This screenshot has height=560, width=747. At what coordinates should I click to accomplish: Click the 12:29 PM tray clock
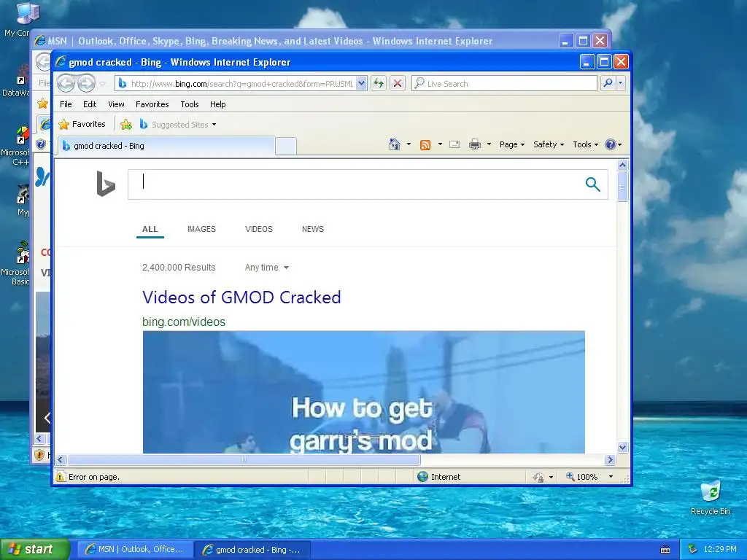[720, 549]
